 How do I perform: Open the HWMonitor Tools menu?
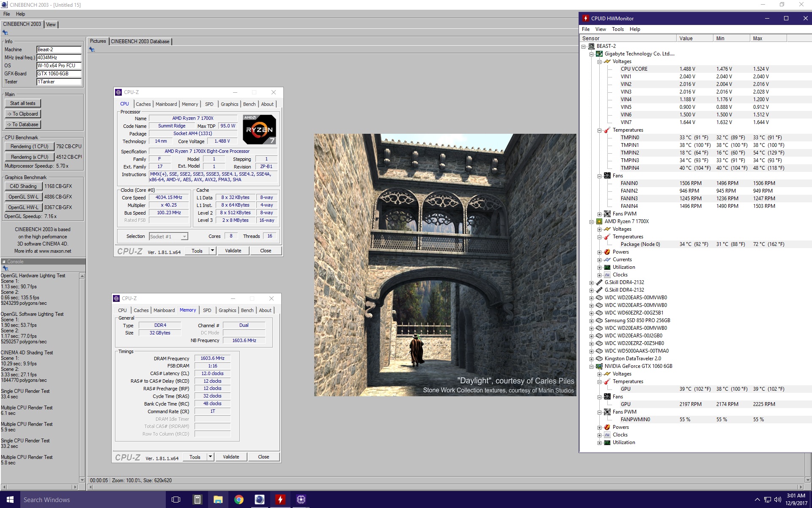[617, 29]
